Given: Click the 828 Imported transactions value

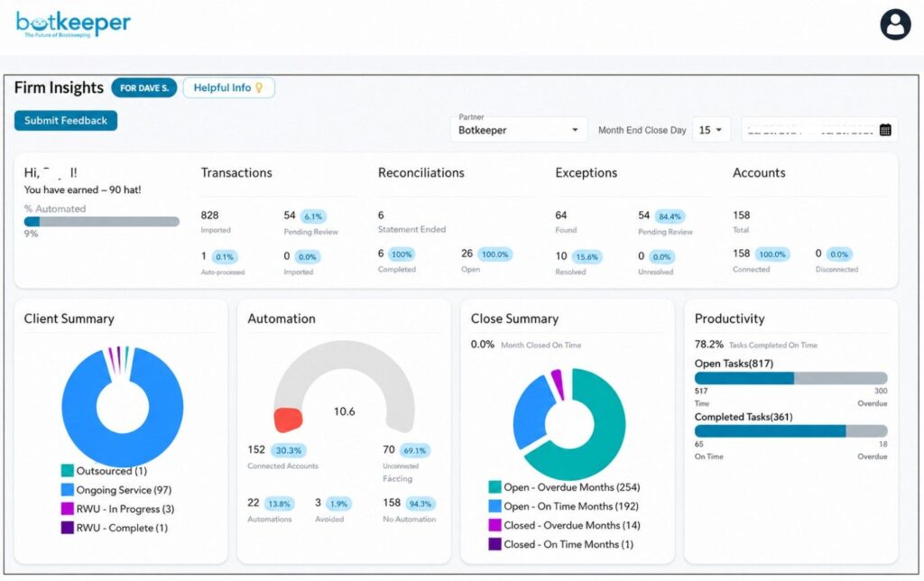Looking at the screenshot, I should coord(209,215).
